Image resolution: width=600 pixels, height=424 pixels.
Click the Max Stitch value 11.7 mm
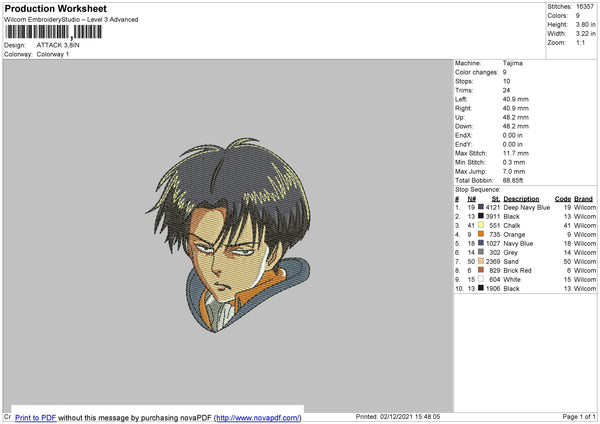click(x=515, y=153)
